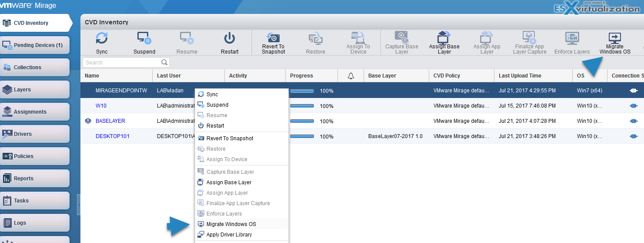Image resolution: width=644 pixels, height=243 pixels.
Task: Open the CVD Inventory sidebar tab
Action: 35,23
